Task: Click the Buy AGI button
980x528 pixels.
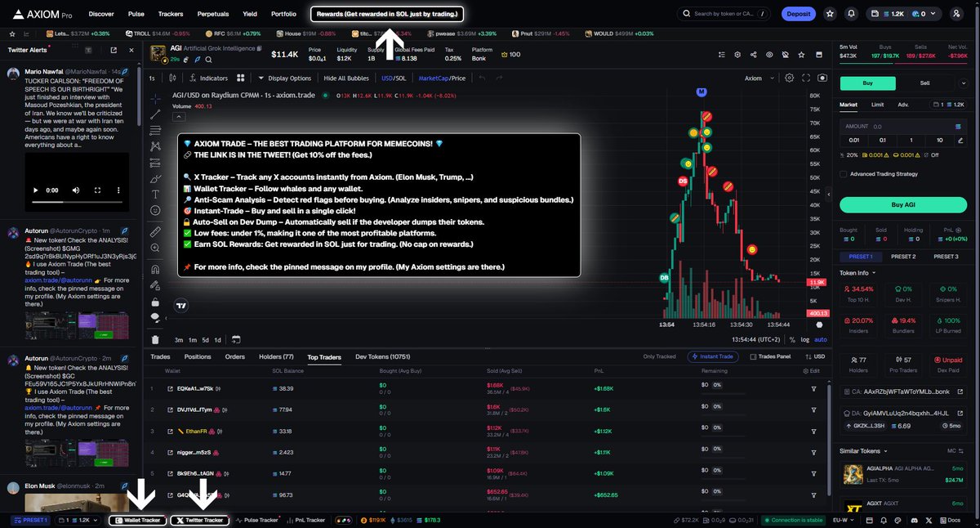Action: pyautogui.click(x=903, y=204)
